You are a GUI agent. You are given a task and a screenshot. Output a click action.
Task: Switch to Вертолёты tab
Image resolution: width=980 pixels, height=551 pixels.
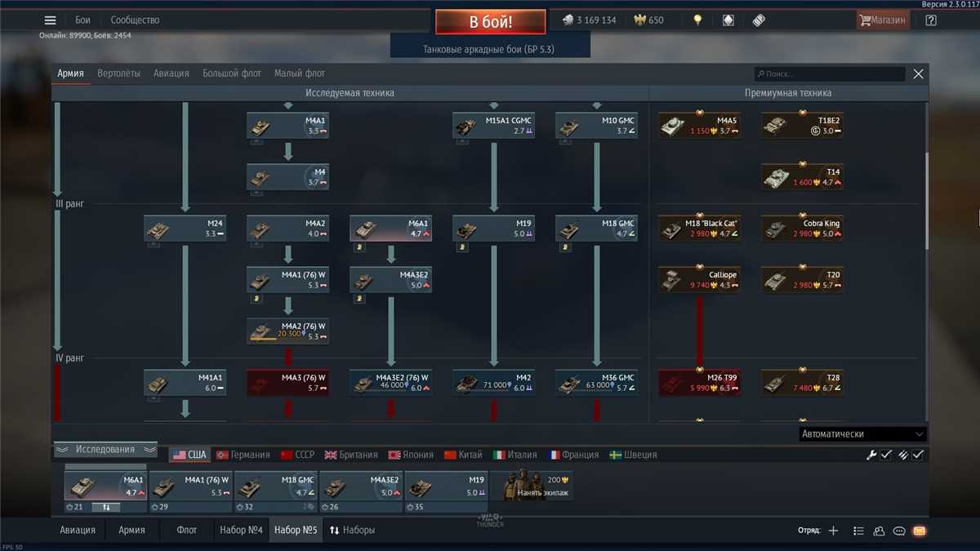click(x=118, y=73)
